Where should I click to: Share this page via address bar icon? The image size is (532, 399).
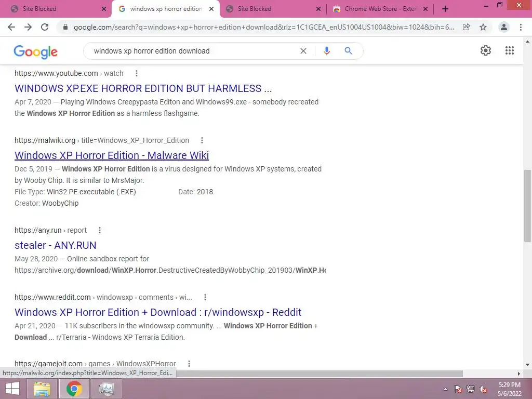[467, 27]
